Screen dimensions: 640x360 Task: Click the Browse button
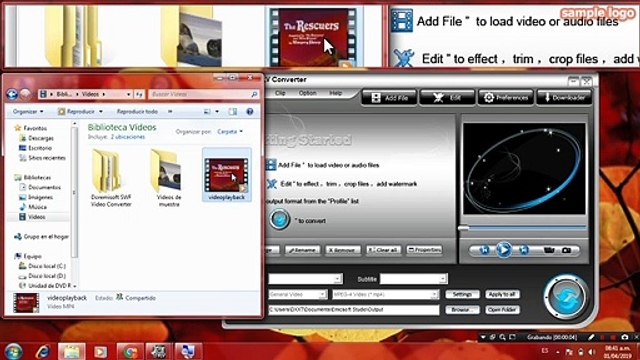462,310
